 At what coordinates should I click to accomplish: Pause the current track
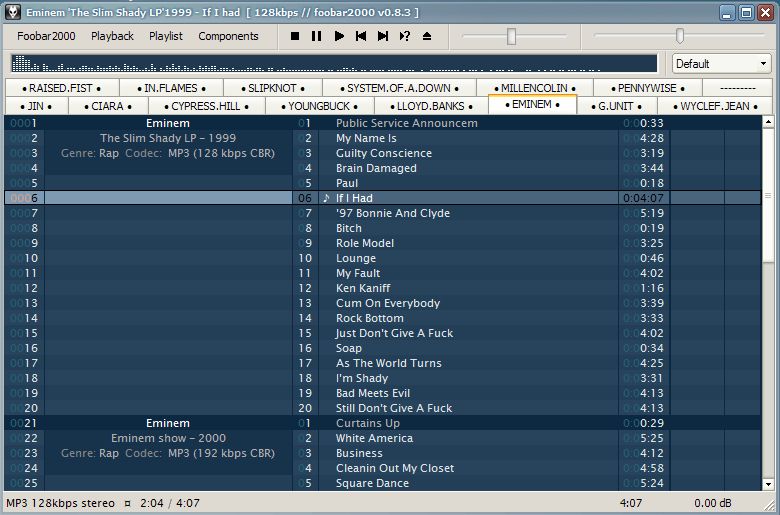point(317,36)
